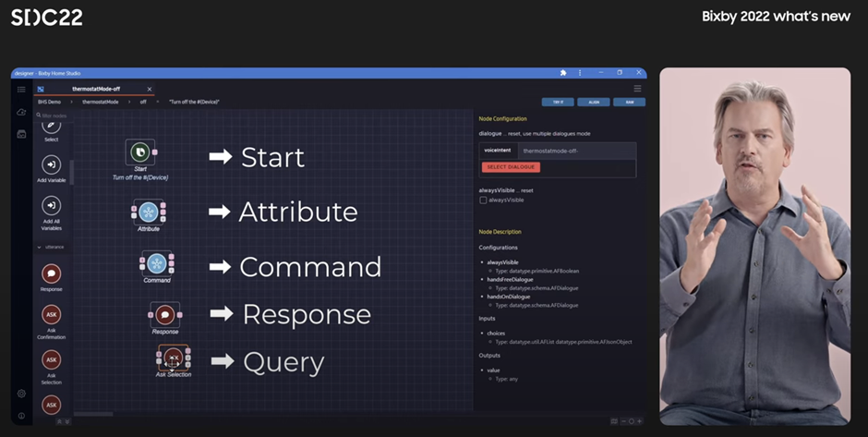Pick the Ask Confirmation palette node
The width and height of the screenshot is (868, 437).
point(52,322)
